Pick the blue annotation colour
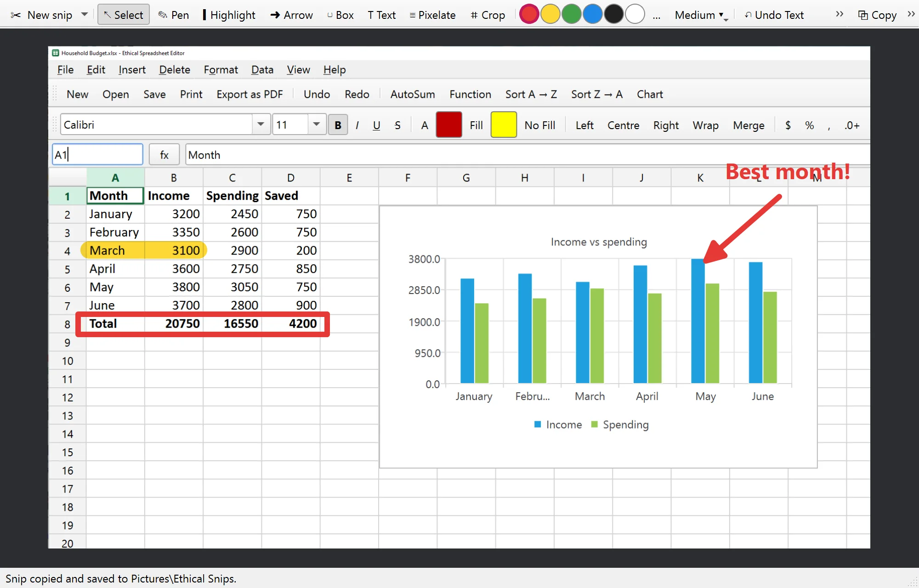 pyautogui.click(x=592, y=14)
